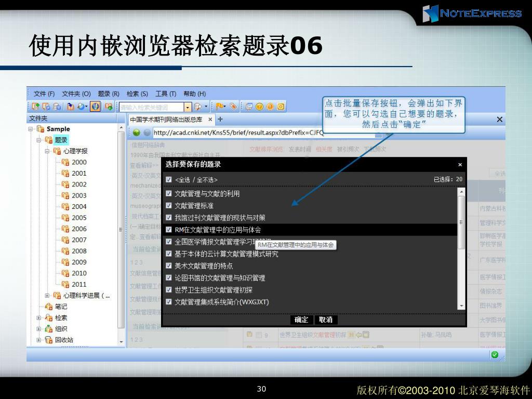The height and width of the screenshot is (399, 532).
Task: Open the 题录 (R) menu
Action: (109, 94)
